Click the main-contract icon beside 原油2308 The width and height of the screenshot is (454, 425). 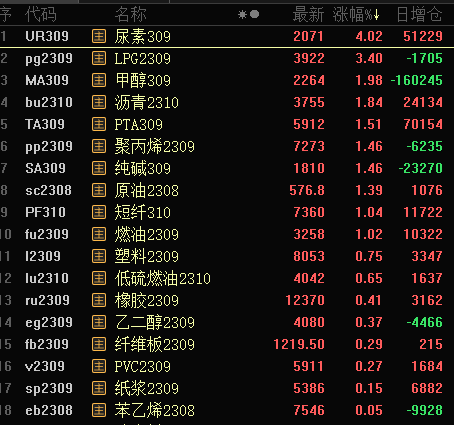[x=99, y=190]
